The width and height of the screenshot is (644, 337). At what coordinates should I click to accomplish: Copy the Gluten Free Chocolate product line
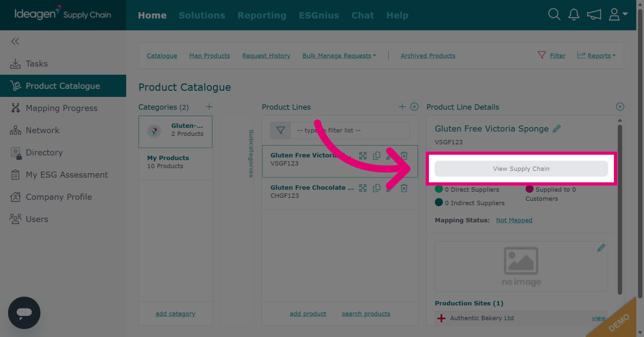coord(377,188)
